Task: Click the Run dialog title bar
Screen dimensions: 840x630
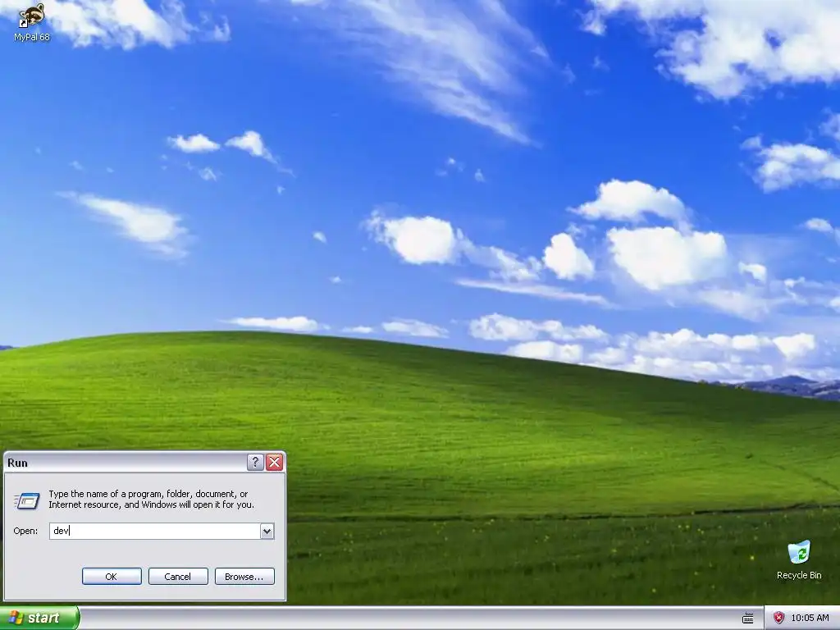Action: click(x=126, y=463)
